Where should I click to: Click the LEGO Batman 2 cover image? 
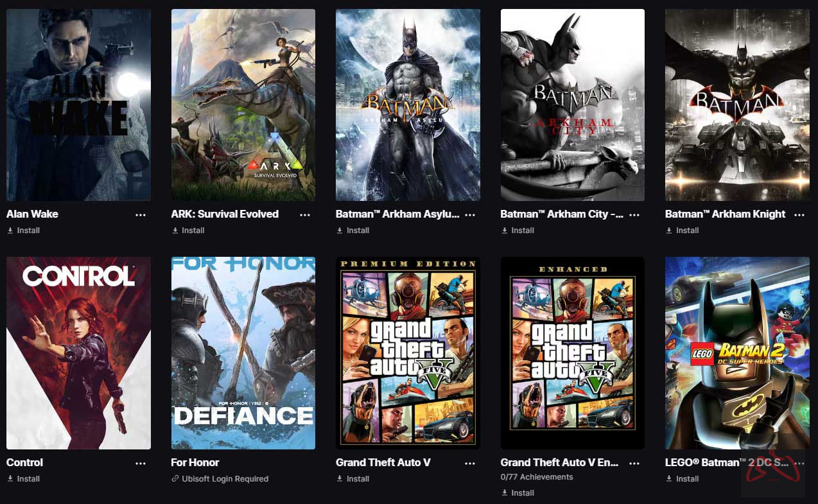click(737, 353)
